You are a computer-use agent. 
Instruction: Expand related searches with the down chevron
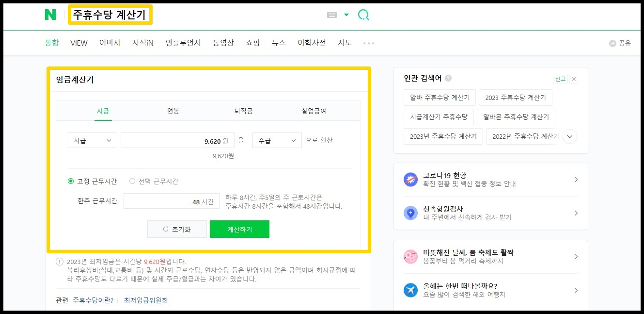coord(570,137)
